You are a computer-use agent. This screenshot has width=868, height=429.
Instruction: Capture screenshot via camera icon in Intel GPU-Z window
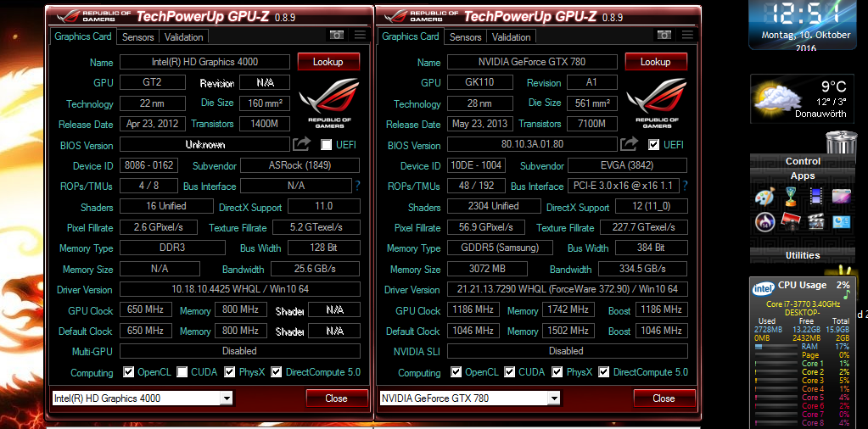pyautogui.click(x=337, y=36)
